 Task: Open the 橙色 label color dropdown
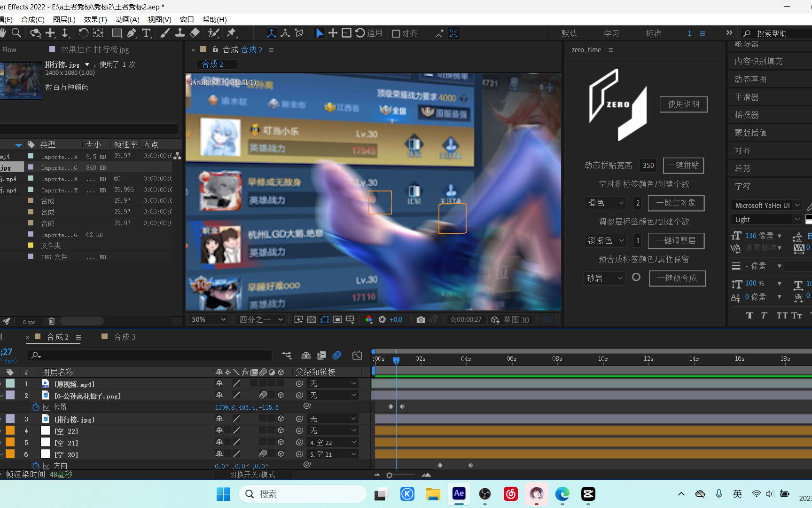pyautogui.click(x=605, y=203)
